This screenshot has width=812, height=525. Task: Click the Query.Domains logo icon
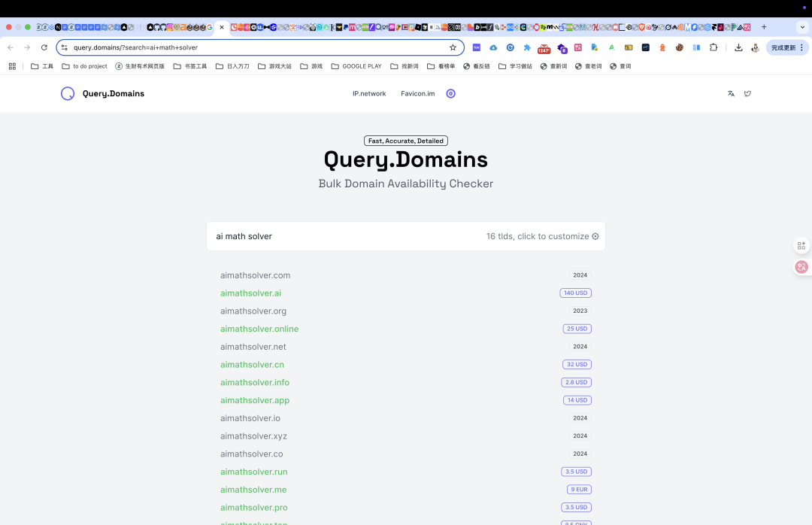pyautogui.click(x=68, y=94)
